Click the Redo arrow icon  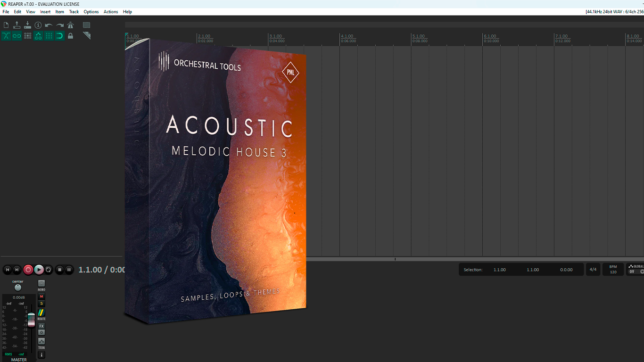[x=60, y=25]
